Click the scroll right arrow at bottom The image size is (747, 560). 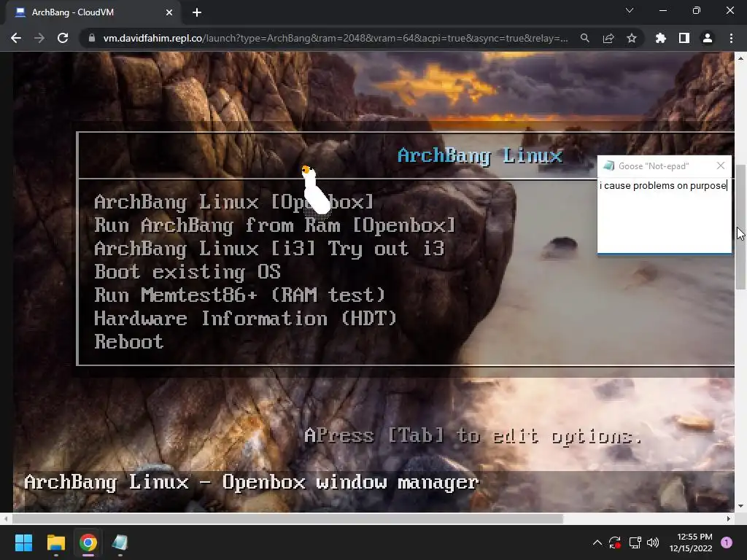(729, 518)
